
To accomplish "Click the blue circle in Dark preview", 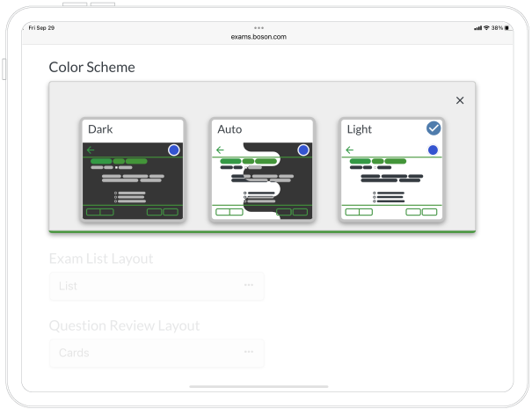I will (x=173, y=150).
